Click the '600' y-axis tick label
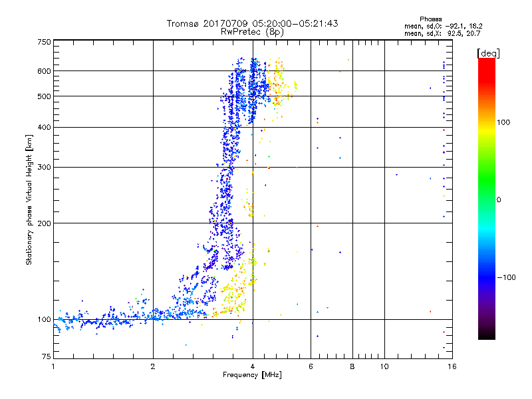The height and width of the screenshot is (399, 532). pyautogui.click(x=44, y=71)
